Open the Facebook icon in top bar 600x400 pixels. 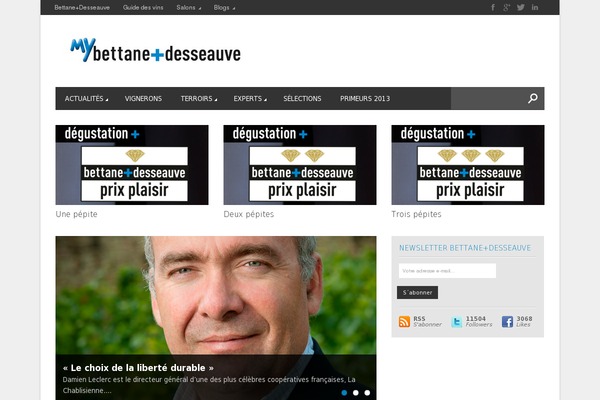[493, 7]
